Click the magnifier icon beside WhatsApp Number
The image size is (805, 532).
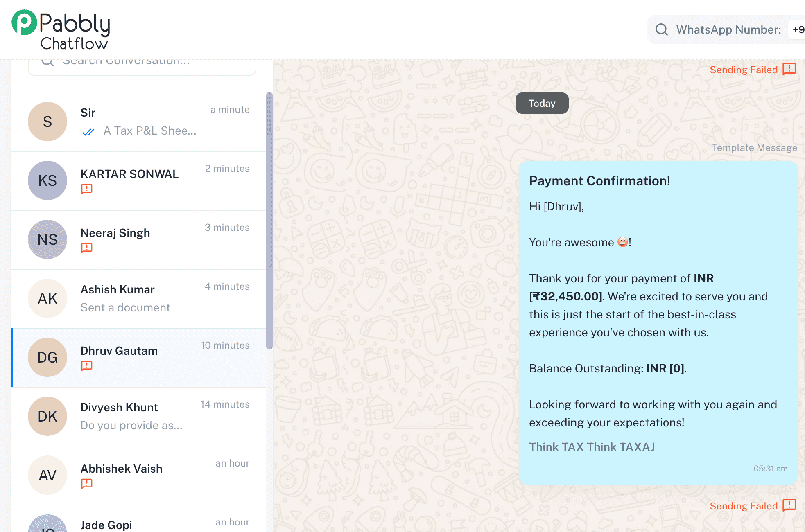click(x=661, y=29)
